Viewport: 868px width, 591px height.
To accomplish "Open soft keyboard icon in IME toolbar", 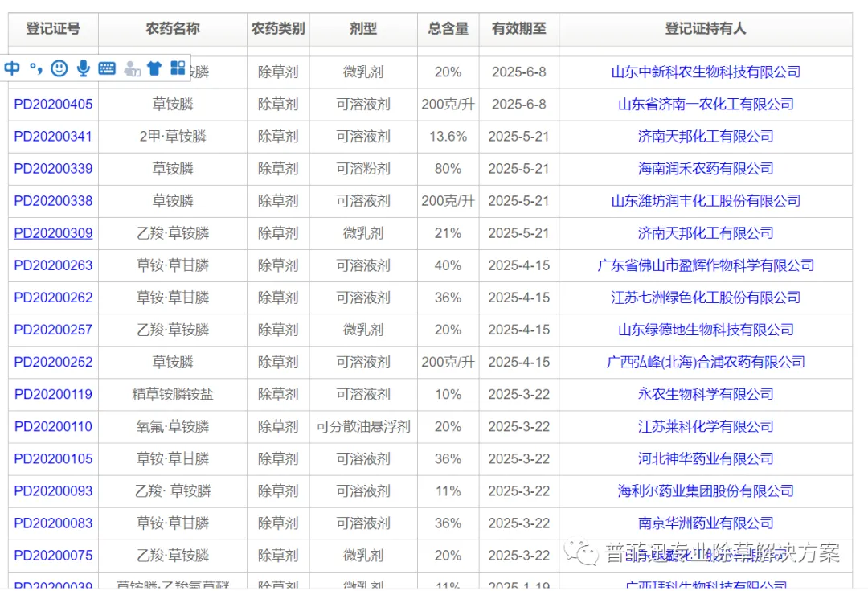I will tap(107, 68).
